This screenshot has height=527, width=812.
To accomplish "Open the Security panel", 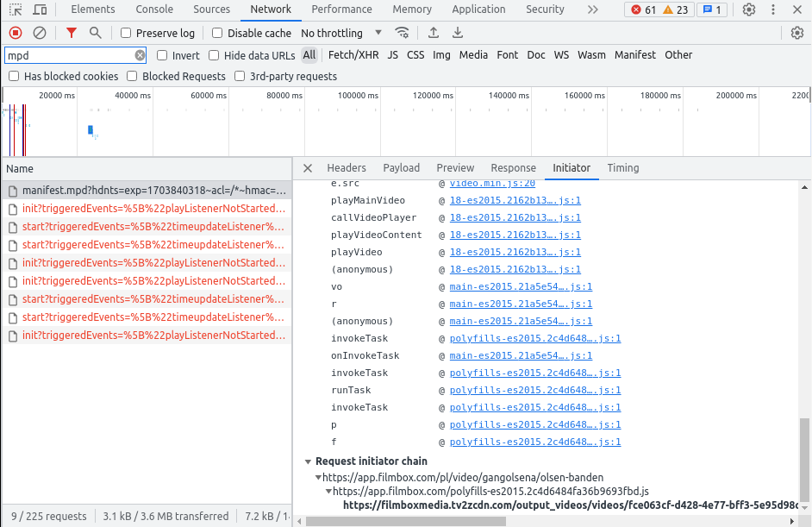I will coord(545,9).
